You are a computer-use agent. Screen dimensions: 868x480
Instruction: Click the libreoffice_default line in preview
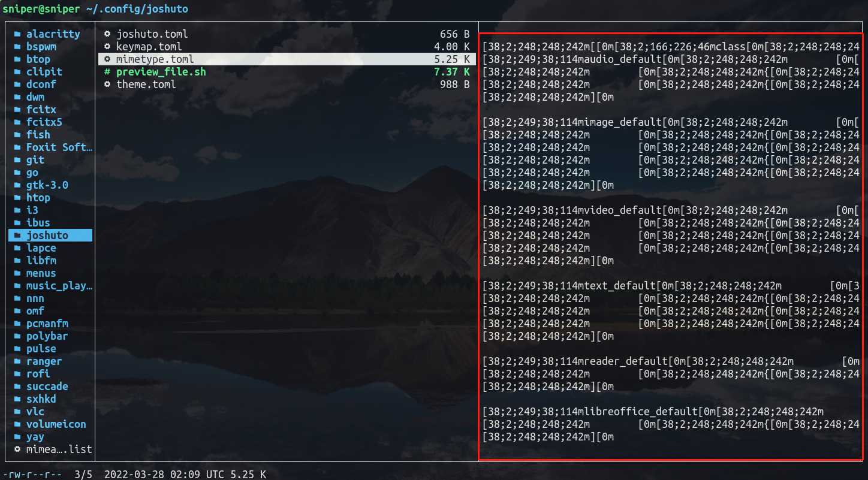pyautogui.click(x=653, y=412)
